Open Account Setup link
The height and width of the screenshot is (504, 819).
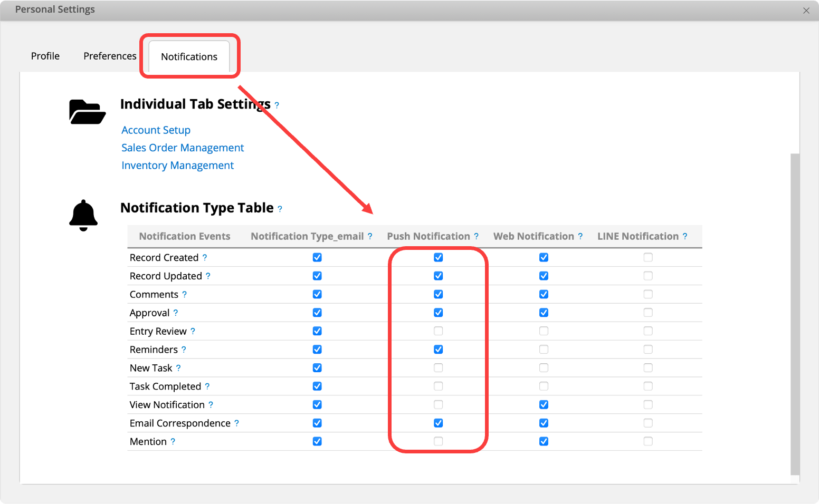pyautogui.click(x=156, y=130)
